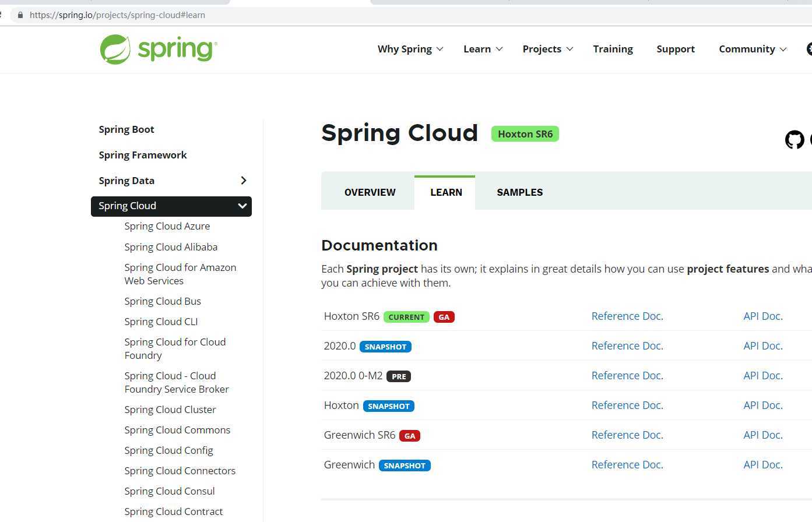Viewport: 812px width, 522px height.
Task: Open Spring Cloud for Amazon Web Services
Action: (180, 274)
